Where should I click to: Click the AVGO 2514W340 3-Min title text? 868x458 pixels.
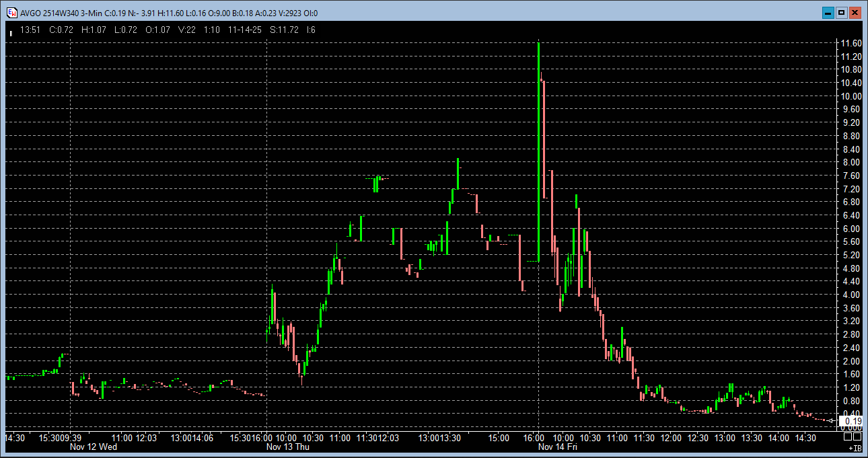(55, 13)
